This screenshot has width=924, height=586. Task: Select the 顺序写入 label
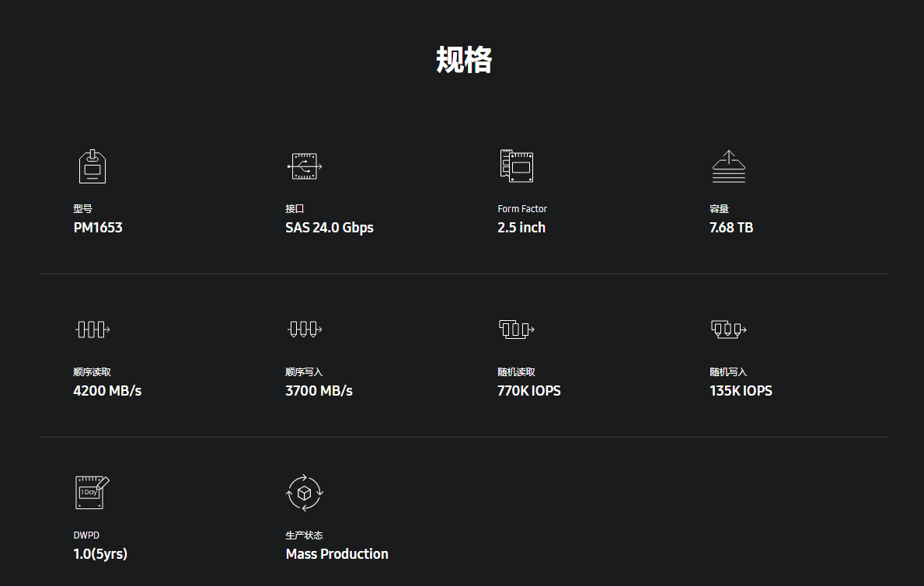[x=304, y=372]
